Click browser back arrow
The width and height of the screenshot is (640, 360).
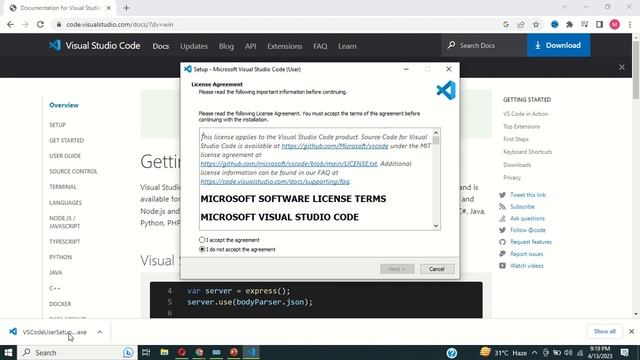(x=10, y=24)
